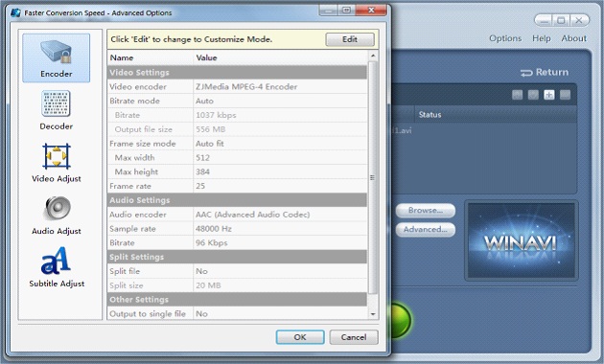Click the settings list scrollbar thumb

pos(373,177)
